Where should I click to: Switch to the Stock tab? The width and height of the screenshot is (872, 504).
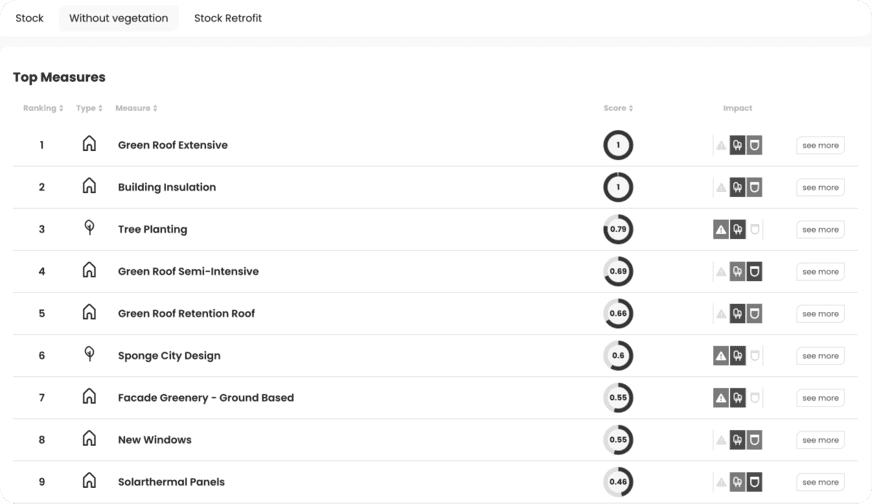click(x=29, y=18)
